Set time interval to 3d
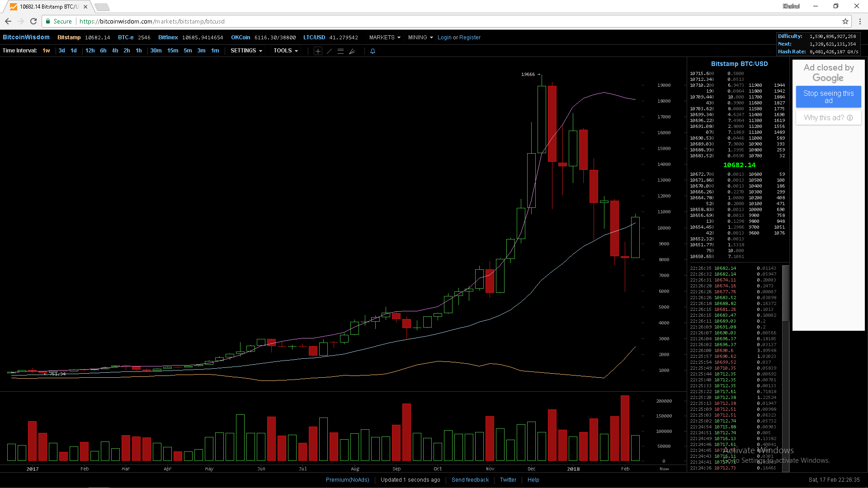 (62, 51)
